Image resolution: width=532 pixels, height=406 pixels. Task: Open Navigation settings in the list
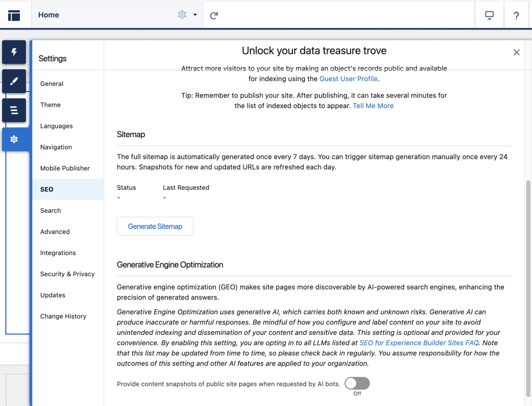tap(56, 147)
